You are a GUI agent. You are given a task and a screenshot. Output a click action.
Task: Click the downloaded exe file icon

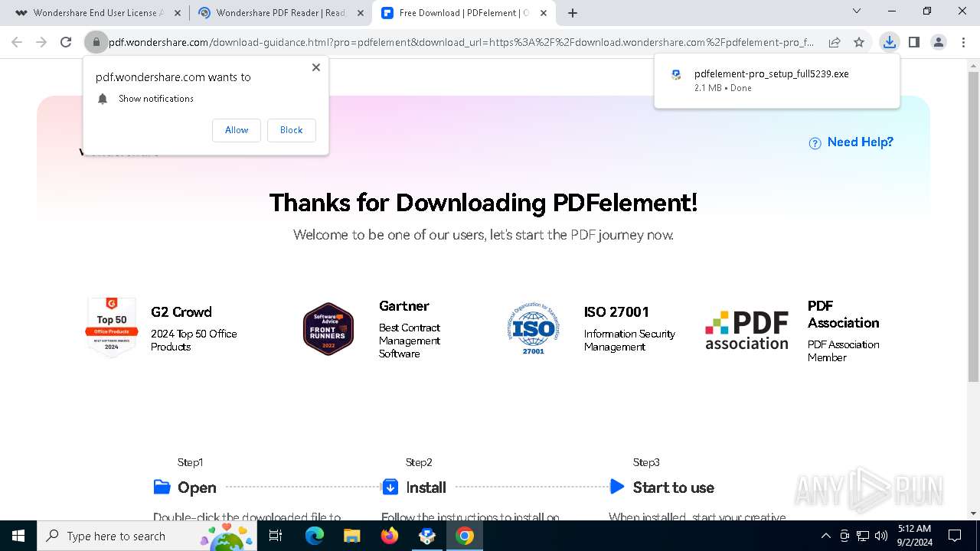pyautogui.click(x=676, y=75)
